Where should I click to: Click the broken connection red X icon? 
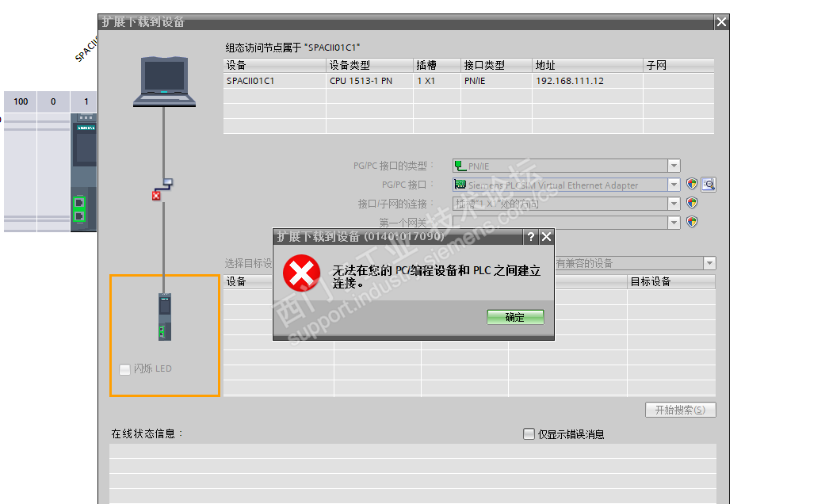tap(156, 196)
